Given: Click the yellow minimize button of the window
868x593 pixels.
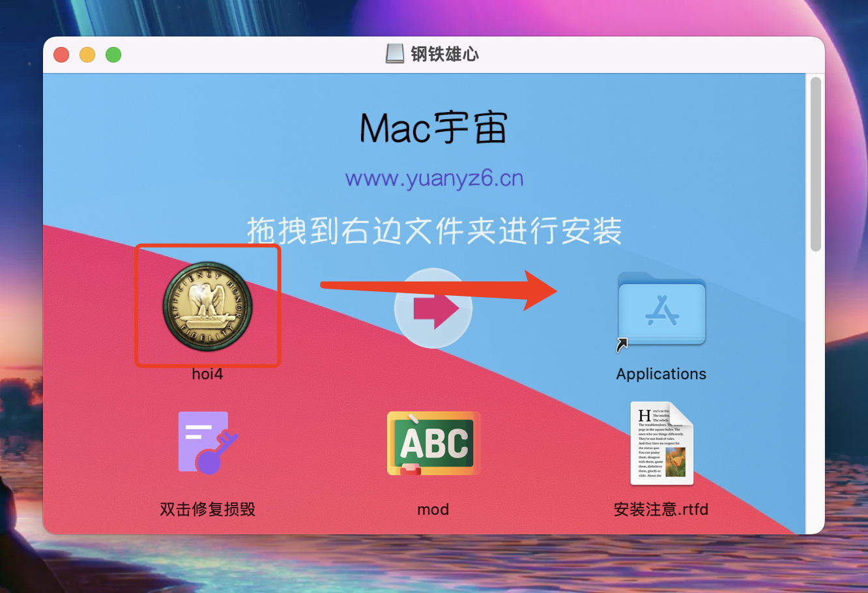Looking at the screenshot, I should (x=87, y=55).
